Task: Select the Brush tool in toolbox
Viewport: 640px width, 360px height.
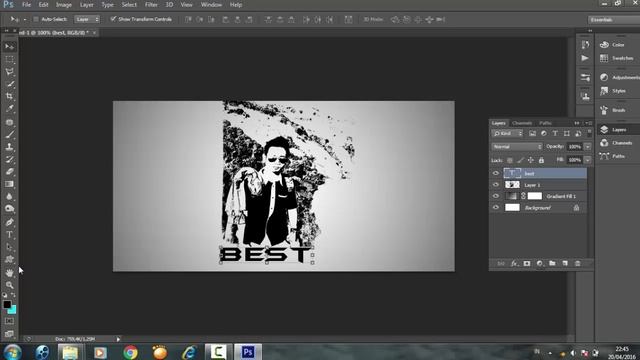Action: (x=9, y=134)
